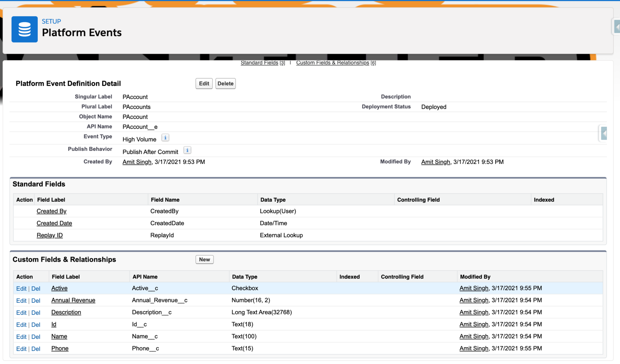Jump to Standard Fields section link
Image resolution: width=620 pixels, height=364 pixels.
click(x=259, y=63)
